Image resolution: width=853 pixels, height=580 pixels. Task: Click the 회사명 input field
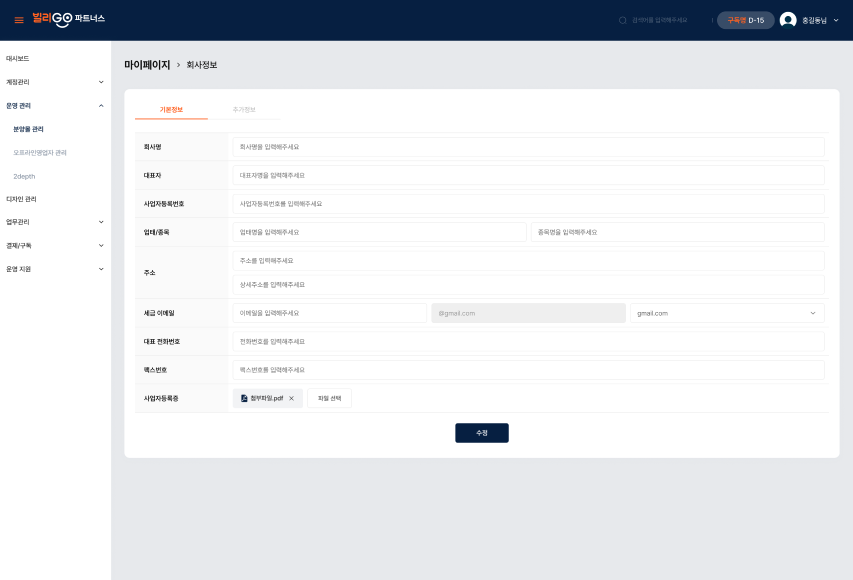(x=528, y=147)
